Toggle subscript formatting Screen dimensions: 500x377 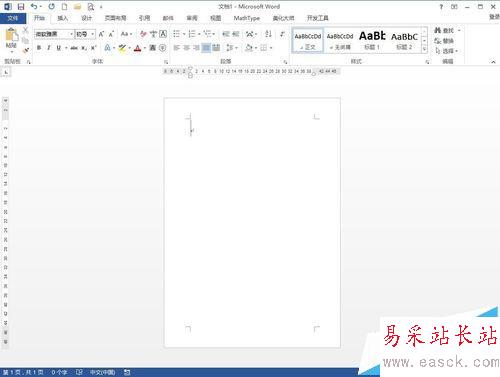(x=84, y=48)
